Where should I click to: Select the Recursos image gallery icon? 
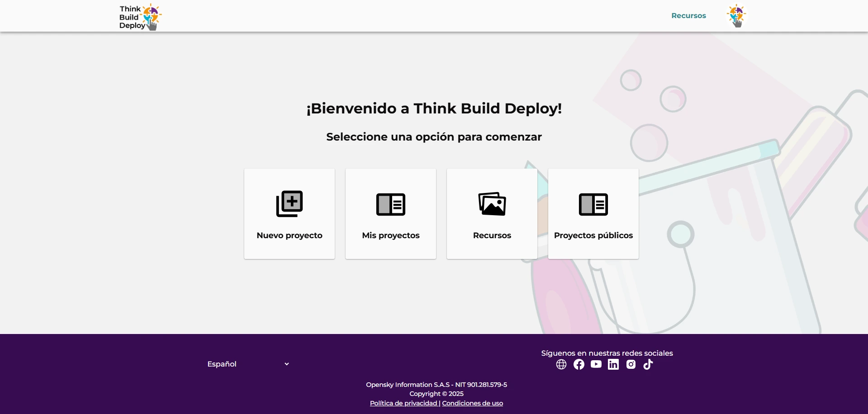coord(492,204)
